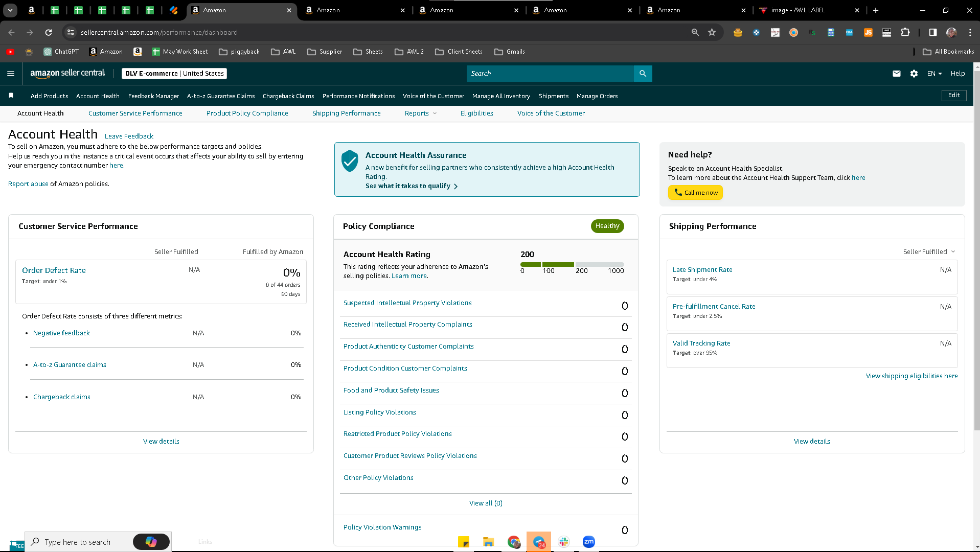Open a new browser tab with plus button
Viewport: 980px width, 552px height.
coord(876,10)
